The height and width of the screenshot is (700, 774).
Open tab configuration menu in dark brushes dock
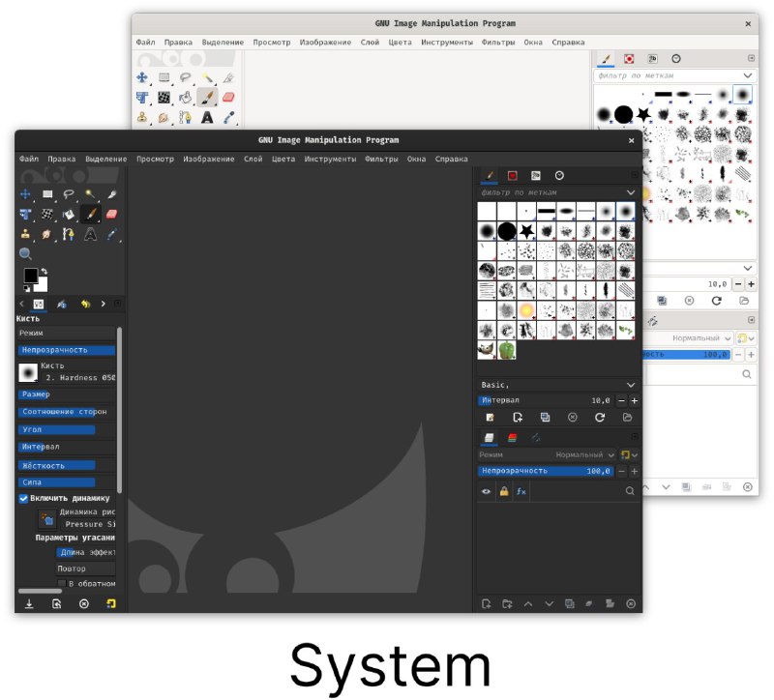point(635,175)
